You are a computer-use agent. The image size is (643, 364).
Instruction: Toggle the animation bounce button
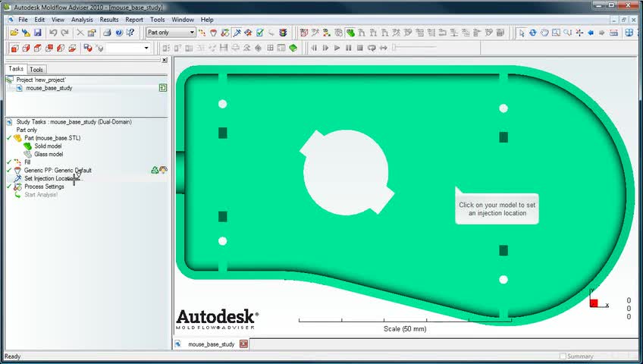tap(383, 49)
